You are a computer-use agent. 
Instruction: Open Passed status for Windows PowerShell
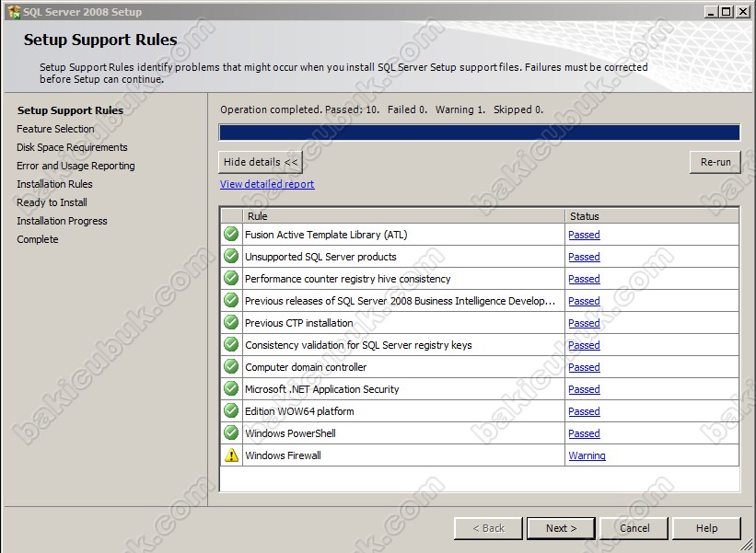coord(584,433)
